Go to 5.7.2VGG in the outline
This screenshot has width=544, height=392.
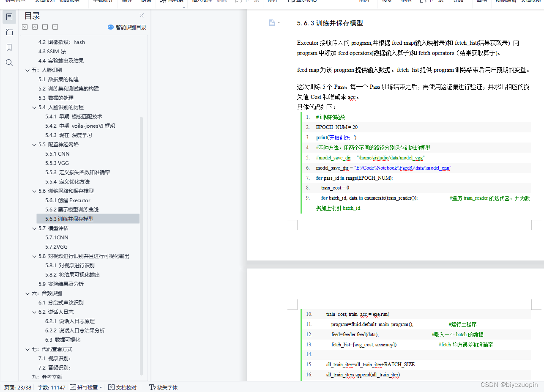pos(56,247)
